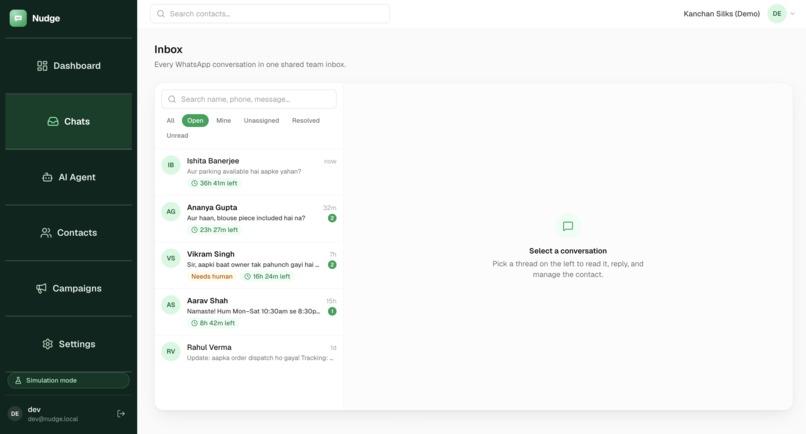Focus the Search contacts field

(x=270, y=14)
